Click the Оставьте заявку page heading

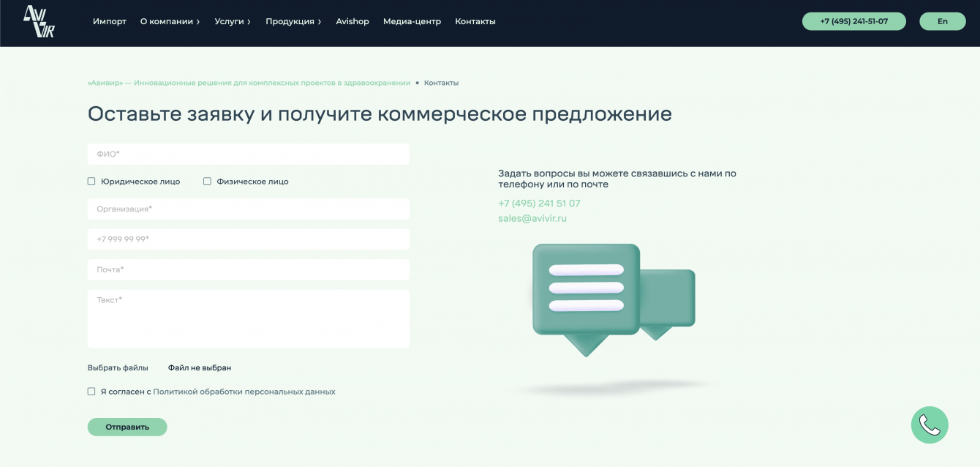tap(380, 114)
